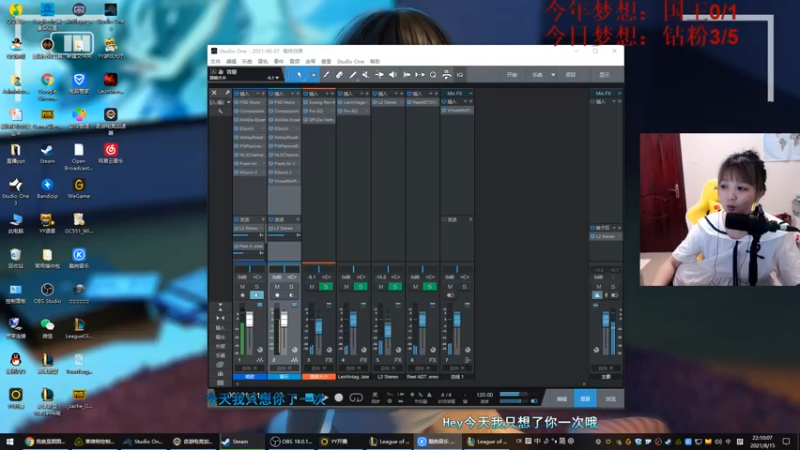
Task: Detach the mixer with arrow icon
Action: pos(227,93)
